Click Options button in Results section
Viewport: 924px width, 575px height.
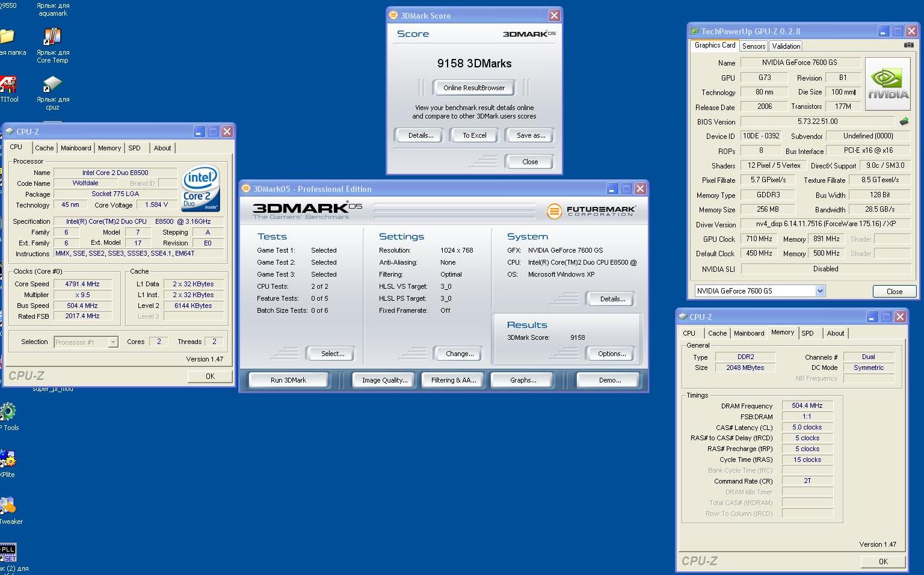pyautogui.click(x=612, y=354)
